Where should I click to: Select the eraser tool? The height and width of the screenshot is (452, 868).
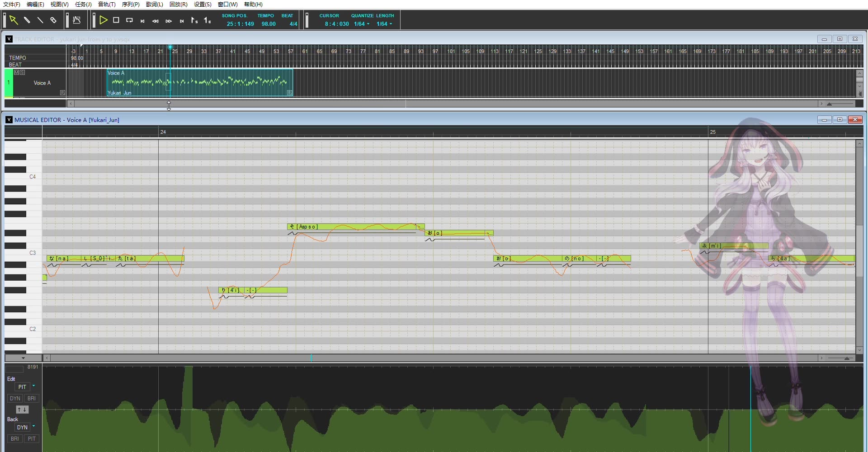tap(53, 20)
